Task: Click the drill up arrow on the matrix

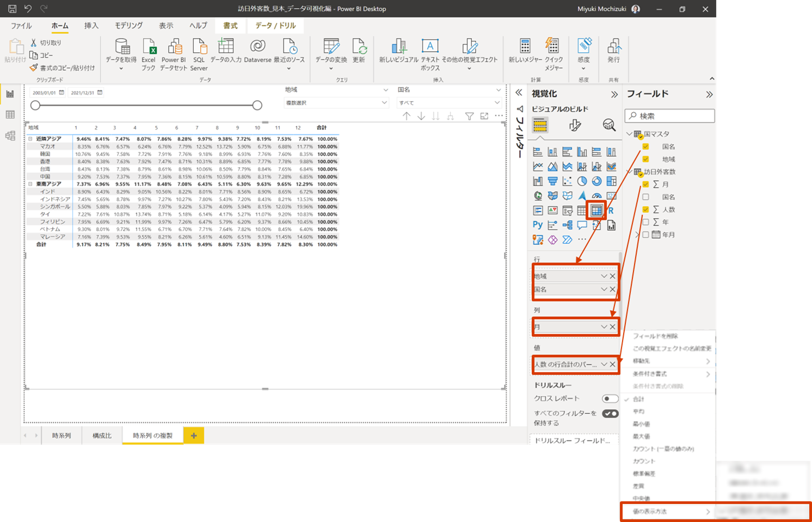Action: (407, 116)
